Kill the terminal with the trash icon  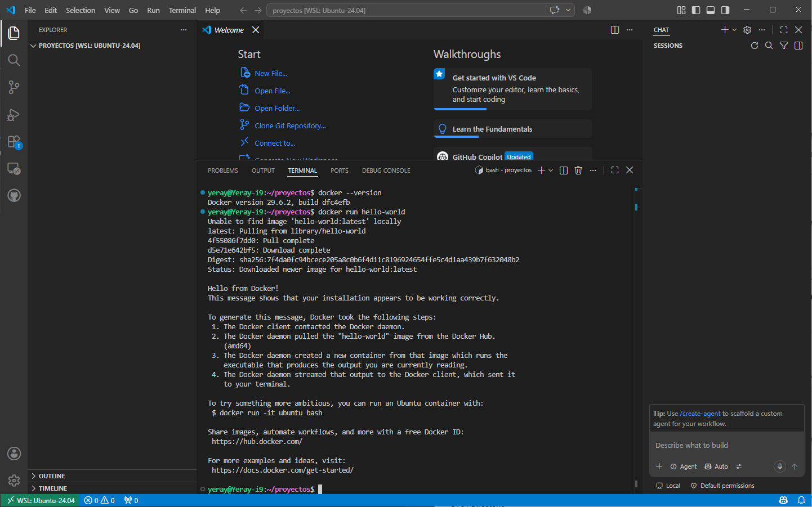click(x=578, y=171)
